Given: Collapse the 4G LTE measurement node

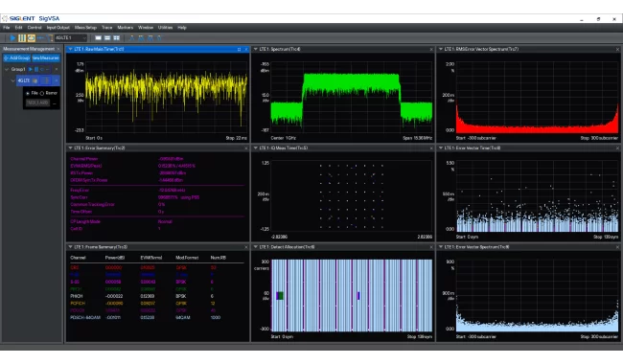Looking at the screenshot, I should (x=13, y=80).
